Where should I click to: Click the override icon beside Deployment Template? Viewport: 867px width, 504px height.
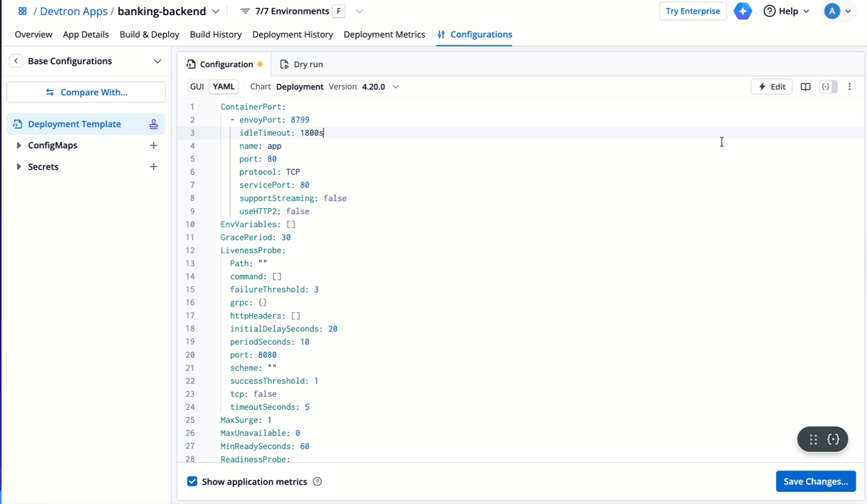pyautogui.click(x=154, y=124)
